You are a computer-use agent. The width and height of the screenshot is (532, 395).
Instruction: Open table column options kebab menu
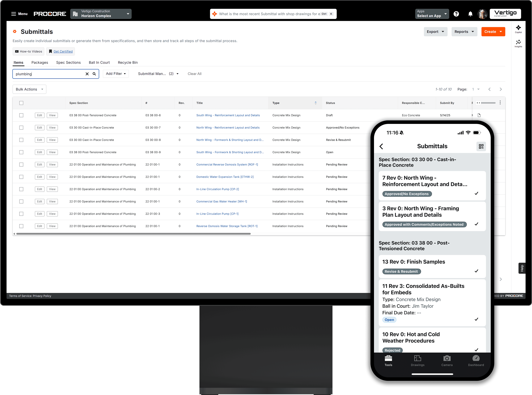[500, 103]
